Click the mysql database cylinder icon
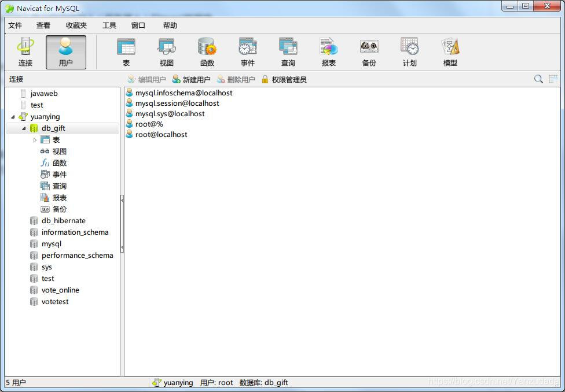The height and width of the screenshot is (392, 565). (x=34, y=243)
